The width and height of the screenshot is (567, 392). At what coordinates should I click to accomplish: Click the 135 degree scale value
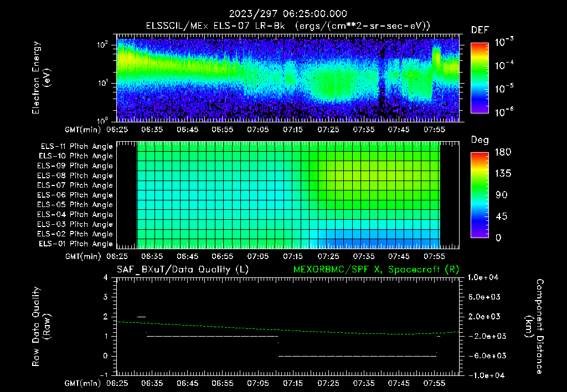[x=503, y=173]
